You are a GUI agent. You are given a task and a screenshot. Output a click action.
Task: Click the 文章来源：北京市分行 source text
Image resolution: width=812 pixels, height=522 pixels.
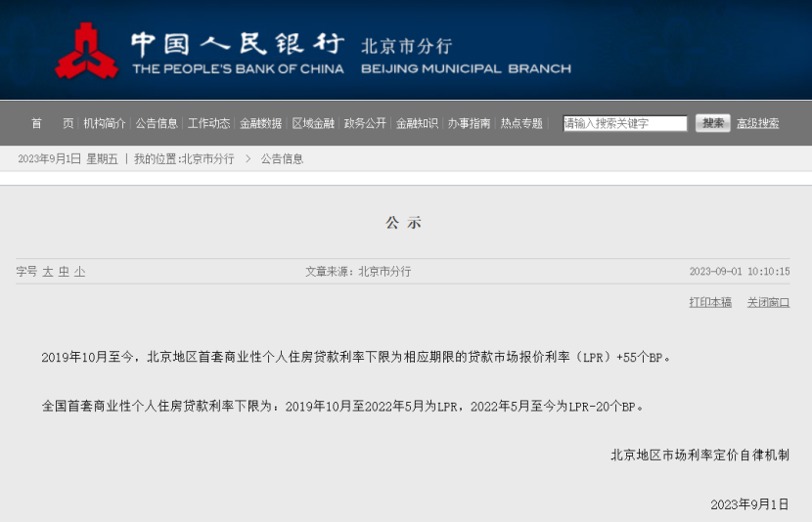pyautogui.click(x=358, y=271)
